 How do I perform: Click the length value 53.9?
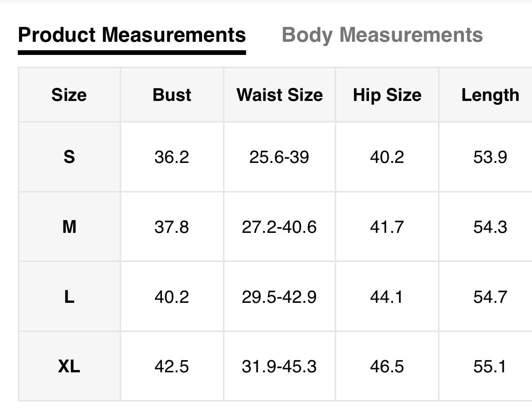[490, 157]
